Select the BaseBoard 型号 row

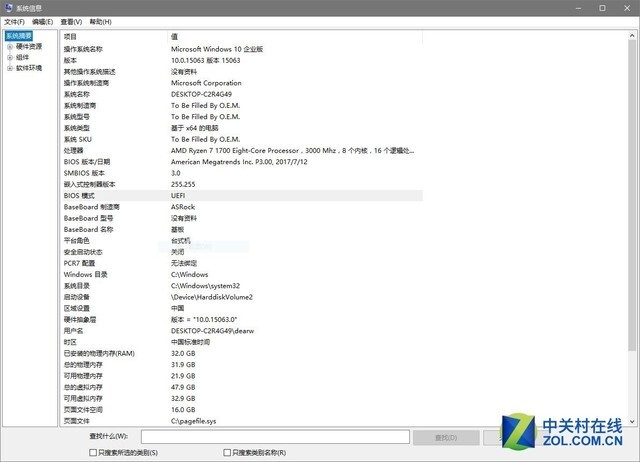point(242,218)
